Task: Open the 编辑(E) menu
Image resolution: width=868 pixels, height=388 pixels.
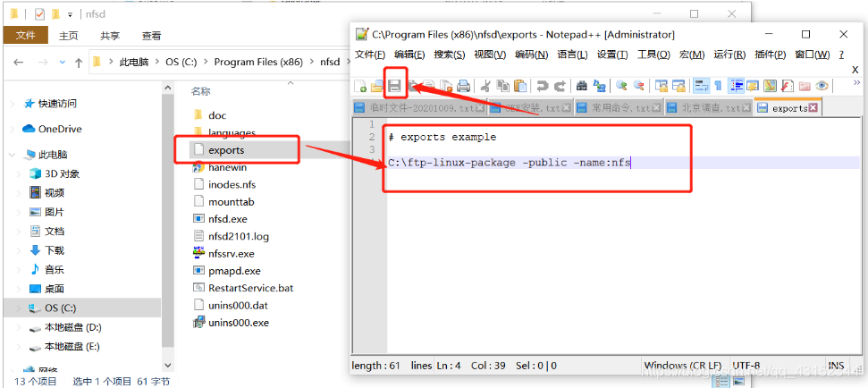Action: click(x=409, y=55)
